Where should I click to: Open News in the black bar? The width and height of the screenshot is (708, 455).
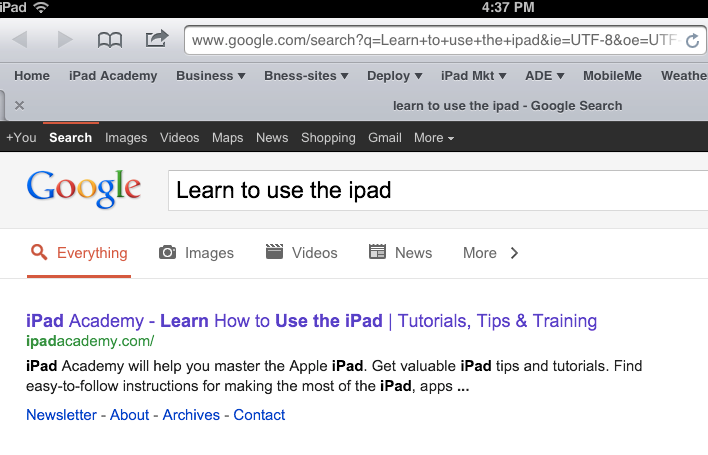pos(272,137)
